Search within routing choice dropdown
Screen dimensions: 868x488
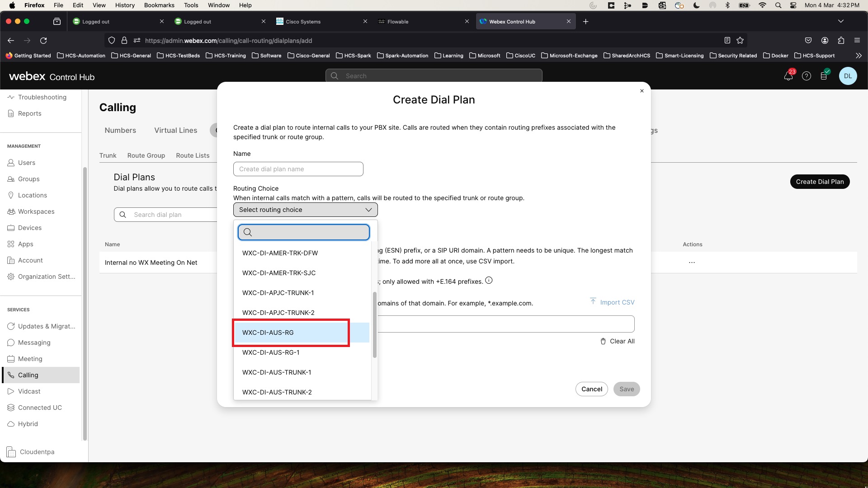[305, 232]
